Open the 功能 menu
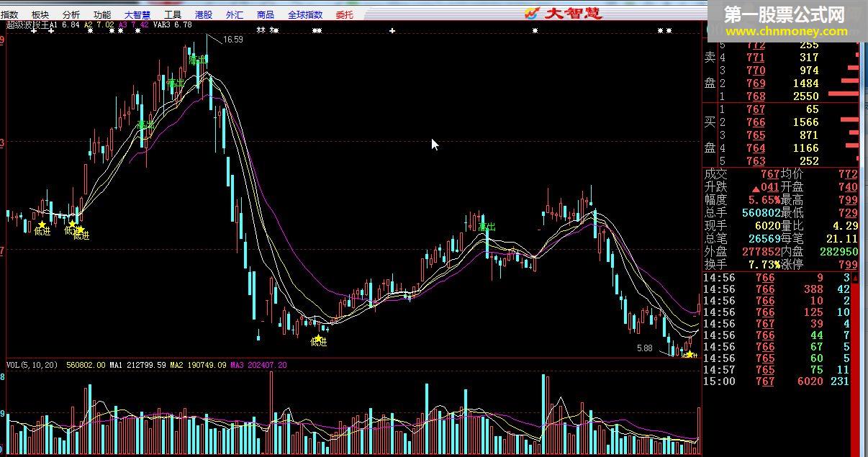Viewport: 868px width, 457px height. (102, 14)
